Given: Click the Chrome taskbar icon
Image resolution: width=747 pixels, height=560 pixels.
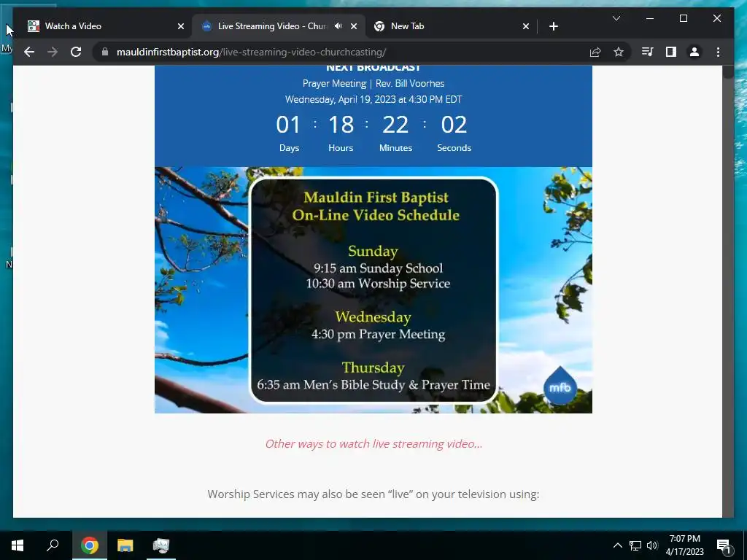Looking at the screenshot, I should click(90, 545).
